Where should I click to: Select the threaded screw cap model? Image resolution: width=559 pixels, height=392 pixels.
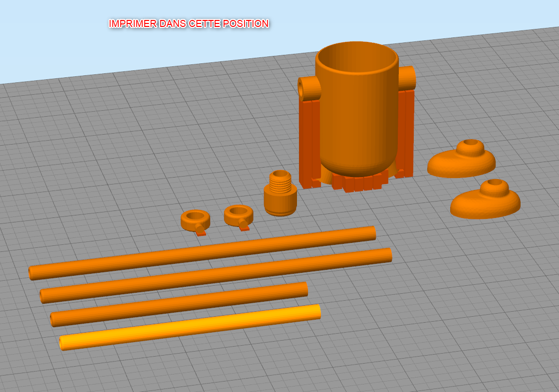[280, 193]
